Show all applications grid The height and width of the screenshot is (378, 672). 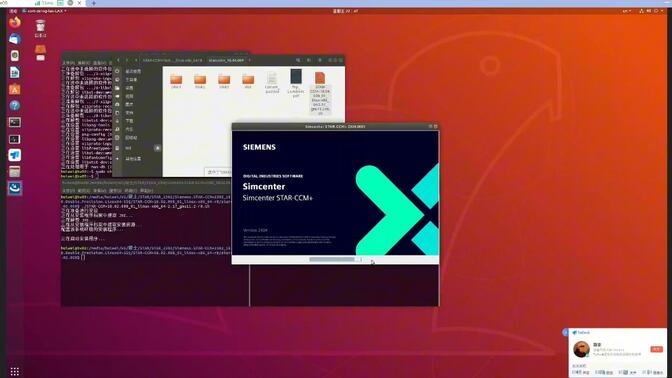pyautogui.click(x=15, y=371)
